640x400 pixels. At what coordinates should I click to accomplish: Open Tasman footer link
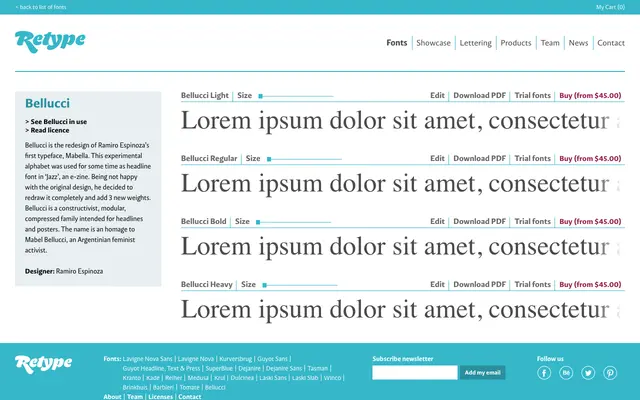318,368
